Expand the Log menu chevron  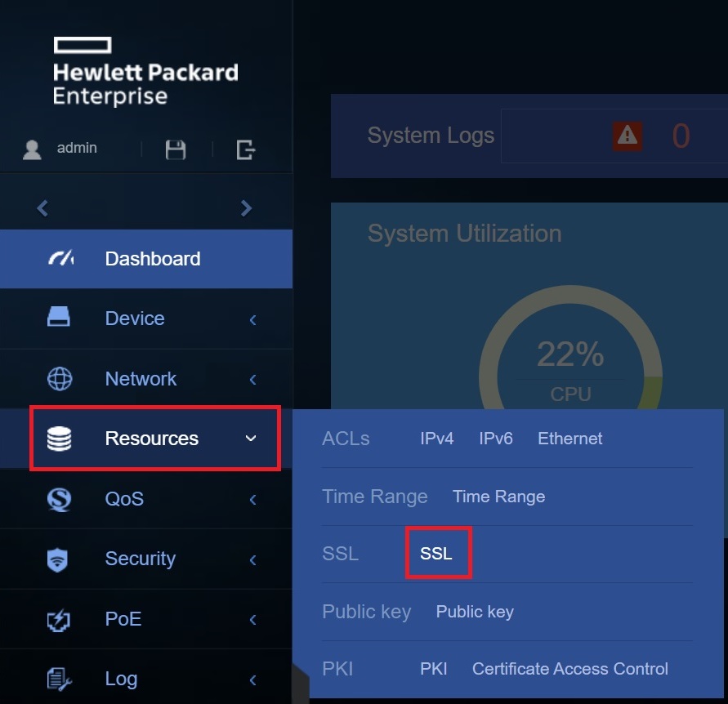coord(253,680)
